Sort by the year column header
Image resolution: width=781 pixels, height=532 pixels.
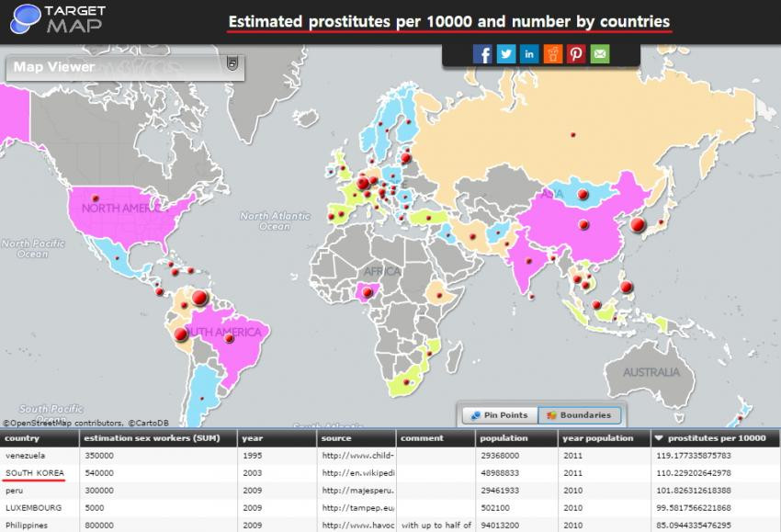[x=254, y=438]
